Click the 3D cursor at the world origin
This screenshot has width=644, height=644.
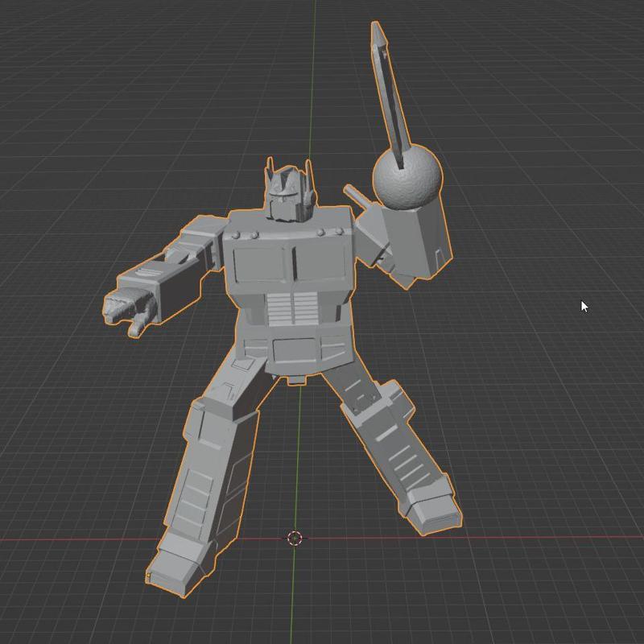pyautogui.click(x=295, y=538)
